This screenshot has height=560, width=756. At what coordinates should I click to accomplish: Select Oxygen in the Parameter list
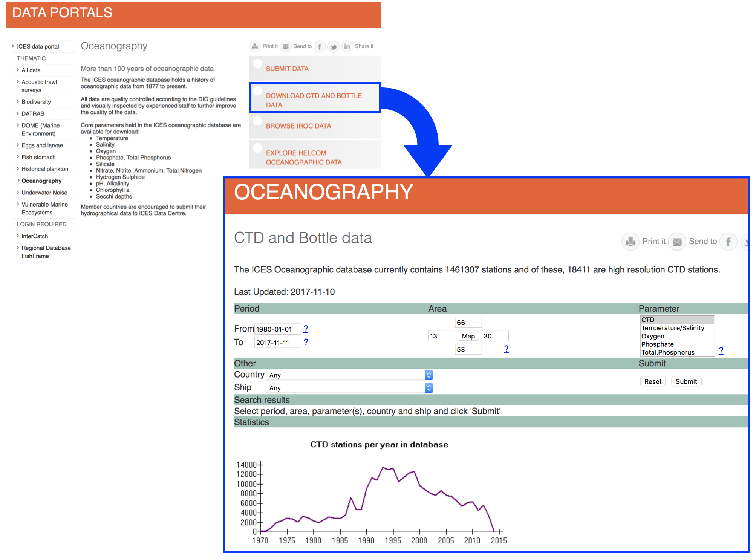coord(653,336)
